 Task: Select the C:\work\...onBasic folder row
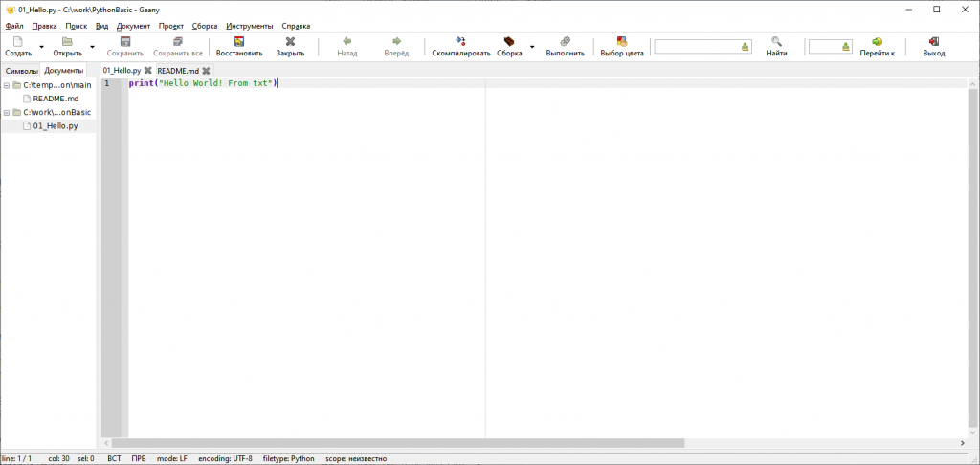click(48, 113)
